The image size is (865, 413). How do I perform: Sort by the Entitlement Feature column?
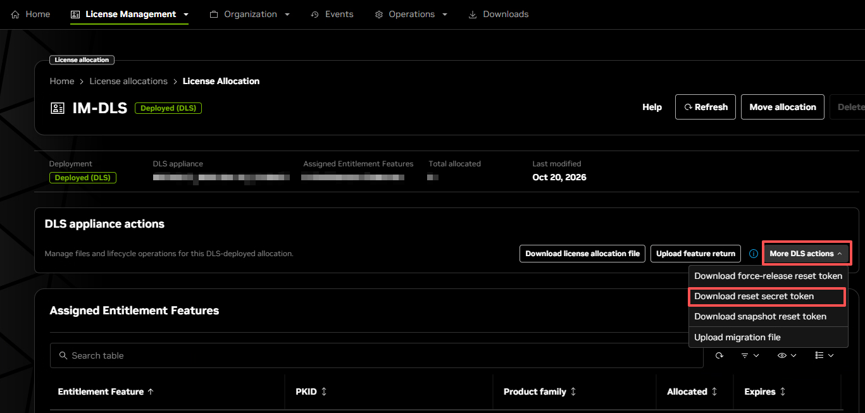(106, 391)
